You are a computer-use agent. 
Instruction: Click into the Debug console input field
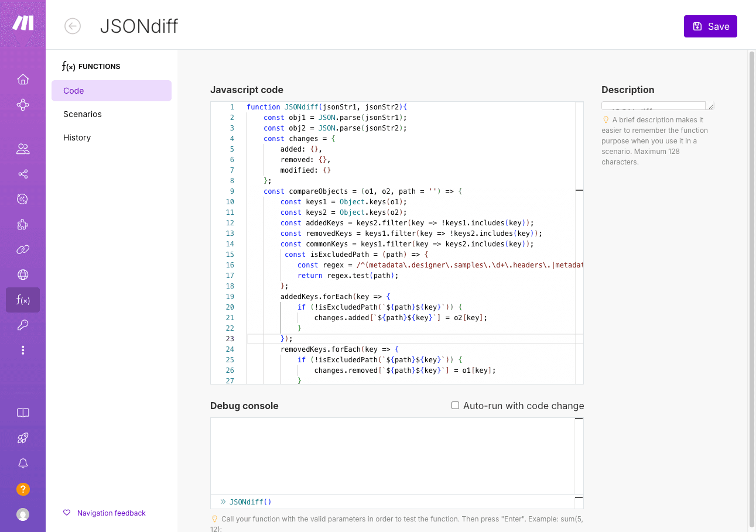pyautogui.click(x=398, y=502)
